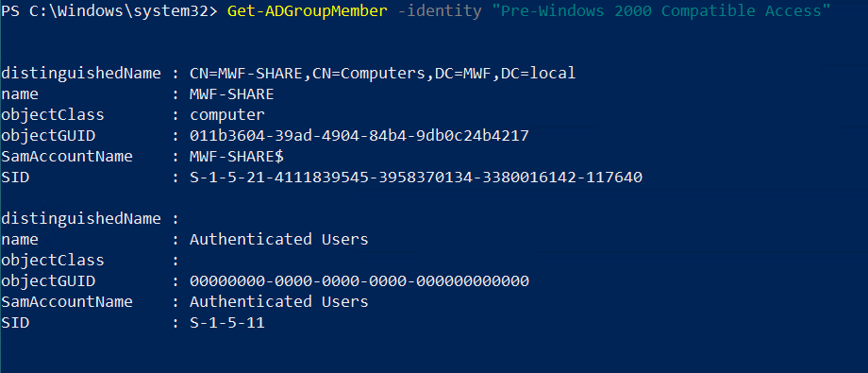Click the first objectGUID label
868x373 pixels.
pos(48,136)
